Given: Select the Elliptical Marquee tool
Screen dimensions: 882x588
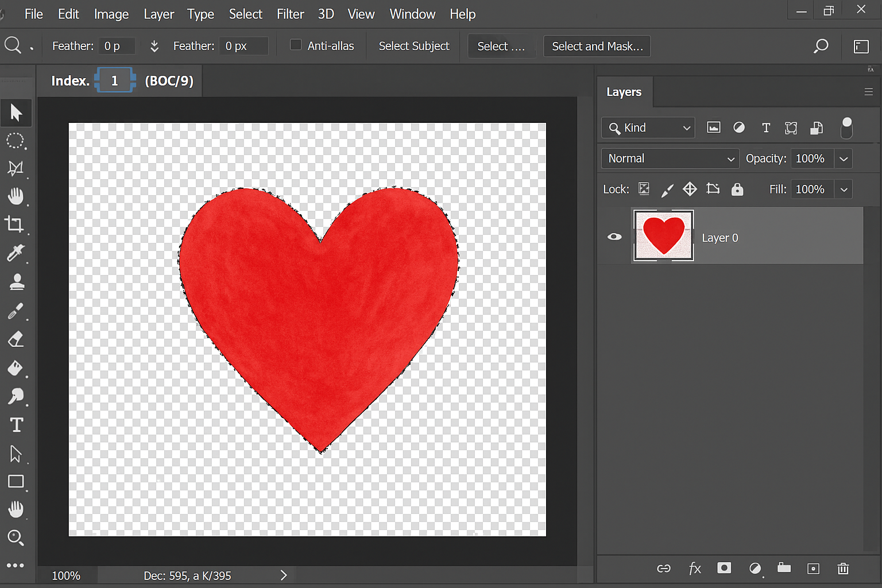Looking at the screenshot, I should pyautogui.click(x=16, y=141).
